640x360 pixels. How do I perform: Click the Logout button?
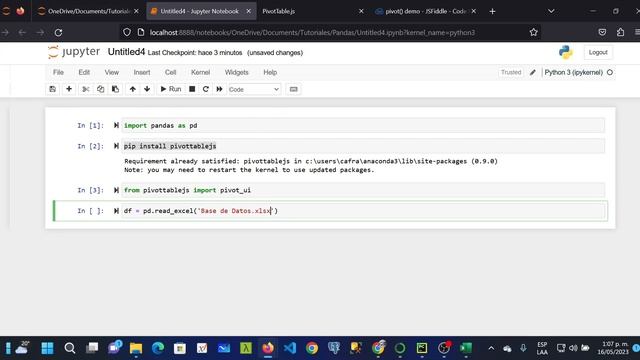click(x=598, y=52)
